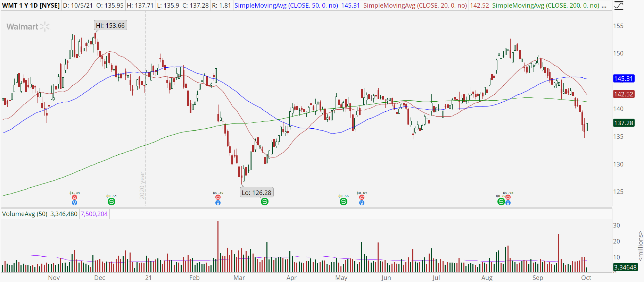Screen dimensions: 644x282
Task: Click the WMT 1 Y 1D [NYSE] symbol label
Action: point(31,6)
